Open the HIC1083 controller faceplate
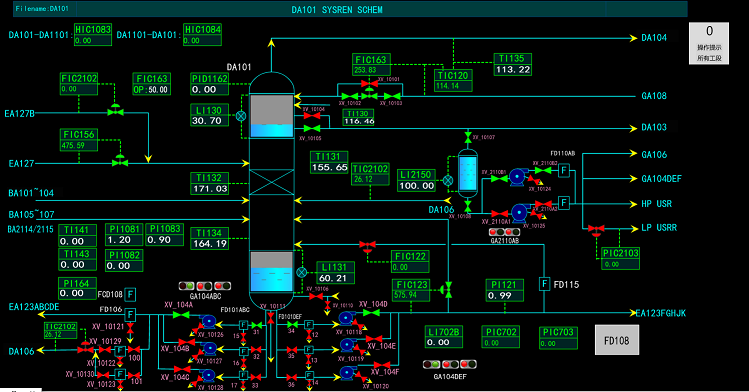Viewport: 749px width, 392px height. pos(93,34)
